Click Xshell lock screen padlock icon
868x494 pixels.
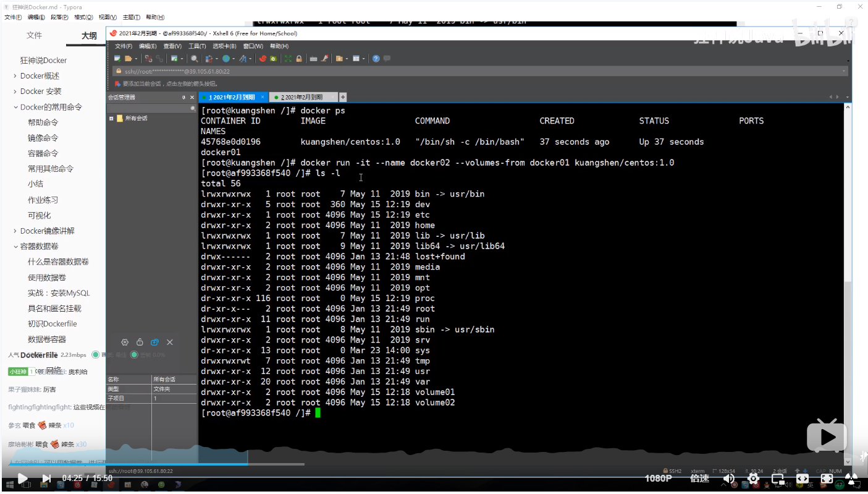[299, 59]
